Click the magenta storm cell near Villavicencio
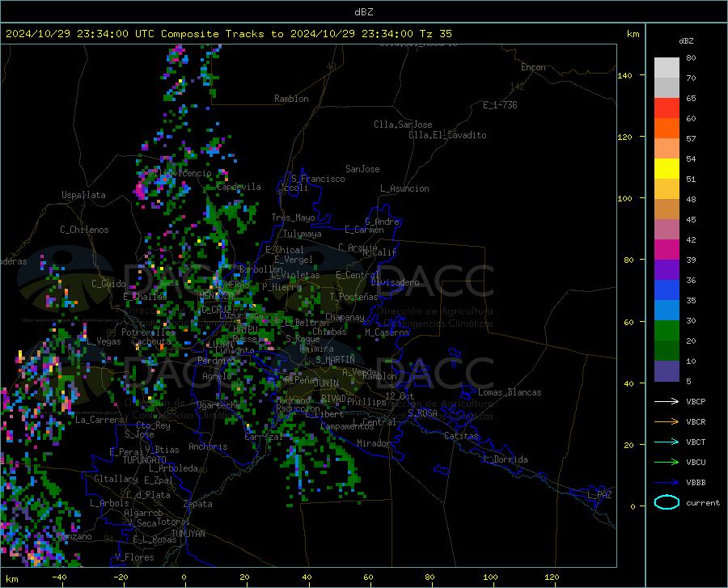This screenshot has width=728, height=588. pyautogui.click(x=141, y=190)
